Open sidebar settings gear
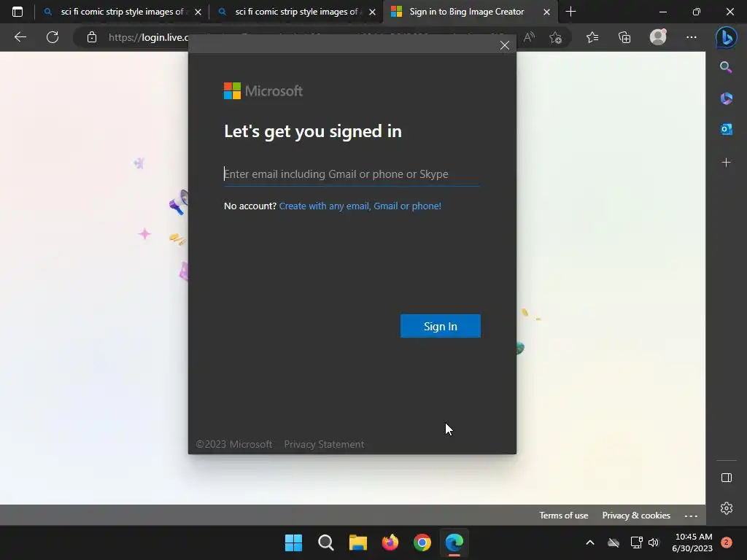The width and height of the screenshot is (747, 560). pos(726,508)
